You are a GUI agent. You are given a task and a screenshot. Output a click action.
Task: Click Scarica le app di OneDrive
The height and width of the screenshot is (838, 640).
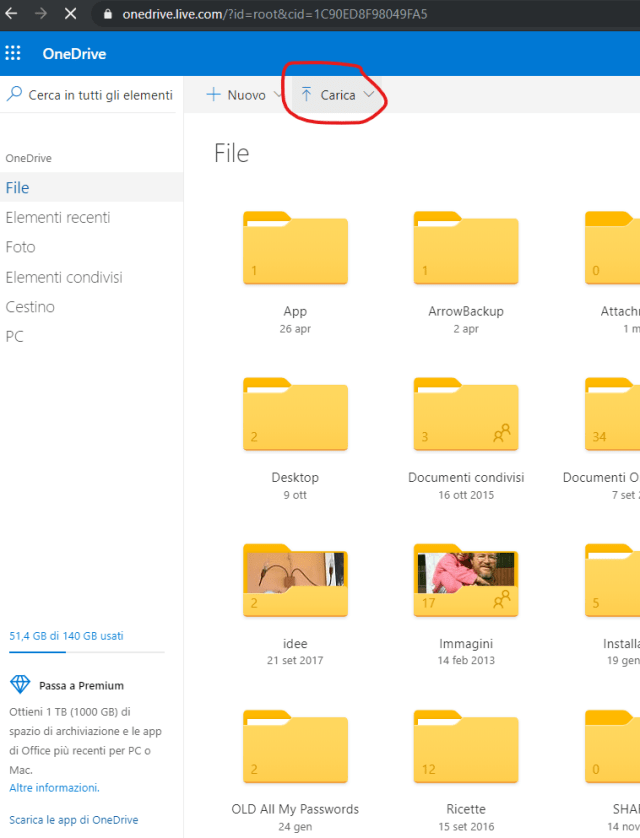pos(74,820)
